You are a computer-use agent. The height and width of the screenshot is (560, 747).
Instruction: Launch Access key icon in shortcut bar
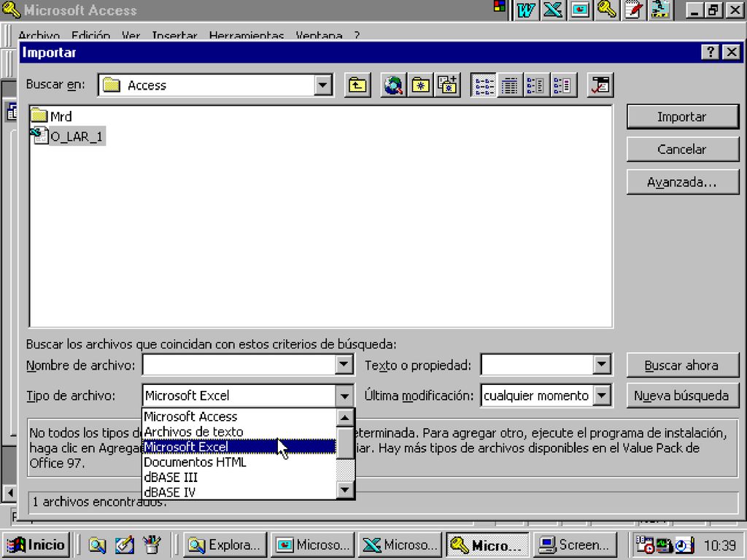pos(607,10)
